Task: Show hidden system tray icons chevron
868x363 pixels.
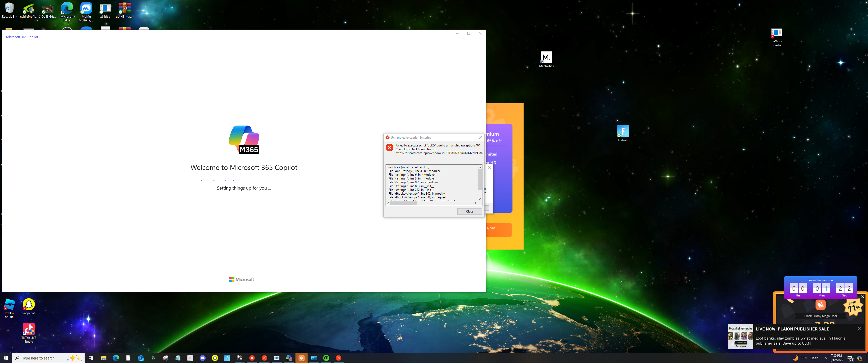Action: coord(825,358)
